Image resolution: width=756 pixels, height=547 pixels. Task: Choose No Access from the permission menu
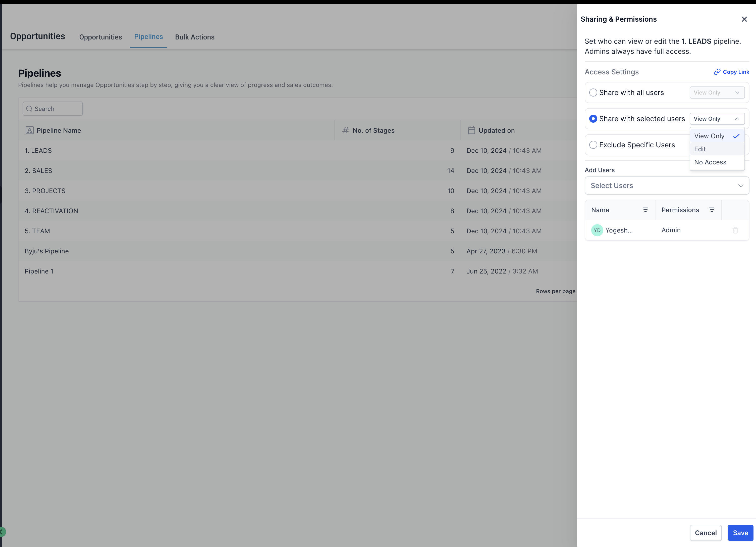click(710, 162)
